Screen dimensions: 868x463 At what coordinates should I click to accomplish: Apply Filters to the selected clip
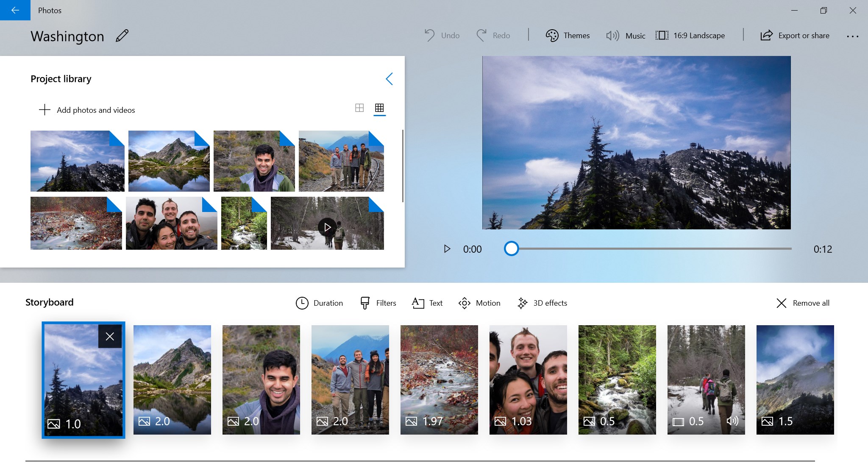[377, 303]
